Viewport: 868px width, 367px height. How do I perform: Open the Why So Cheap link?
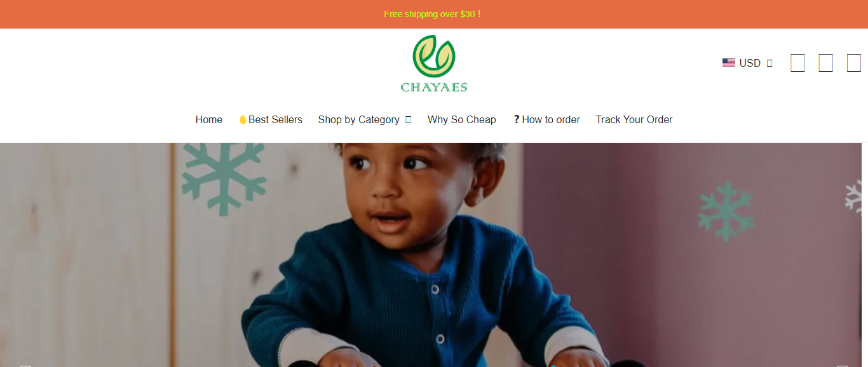(x=462, y=119)
